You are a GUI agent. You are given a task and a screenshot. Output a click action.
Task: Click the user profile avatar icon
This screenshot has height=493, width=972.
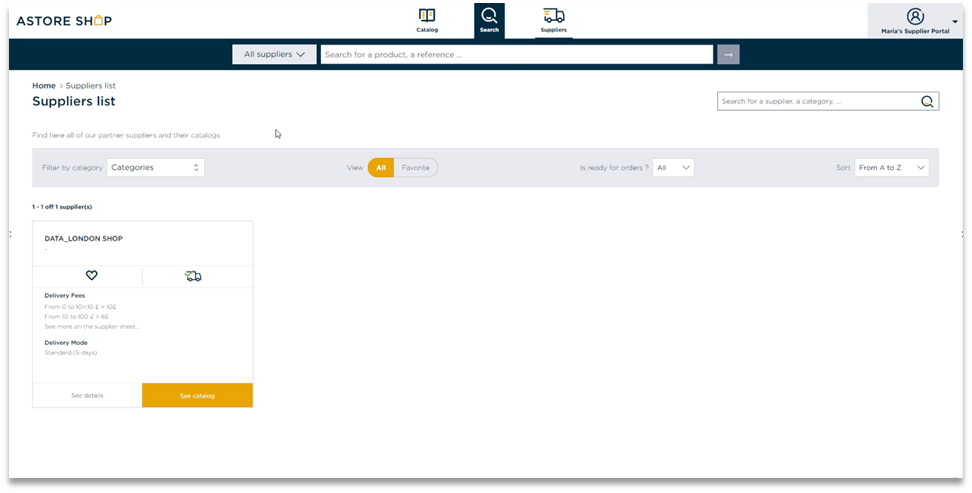pyautogui.click(x=914, y=16)
